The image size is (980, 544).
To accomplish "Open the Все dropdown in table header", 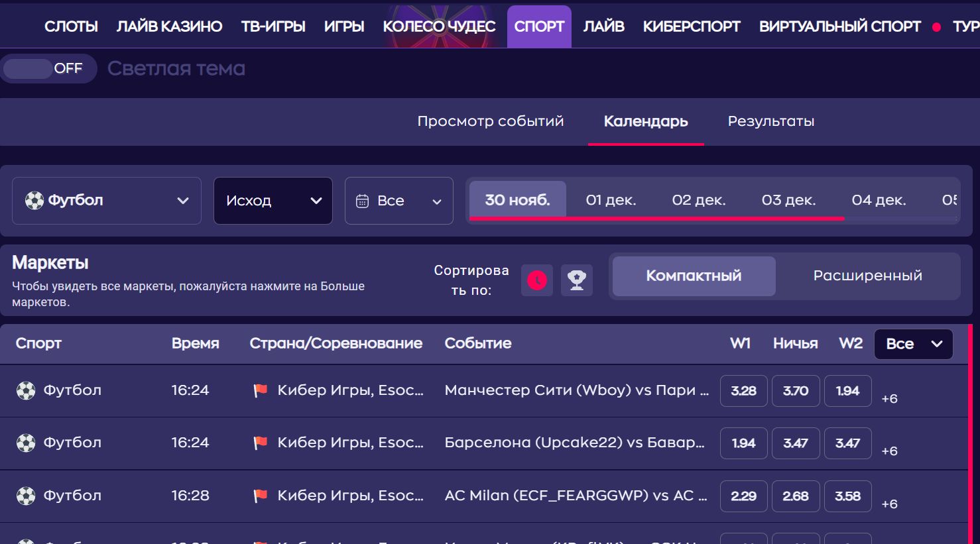I will [914, 344].
